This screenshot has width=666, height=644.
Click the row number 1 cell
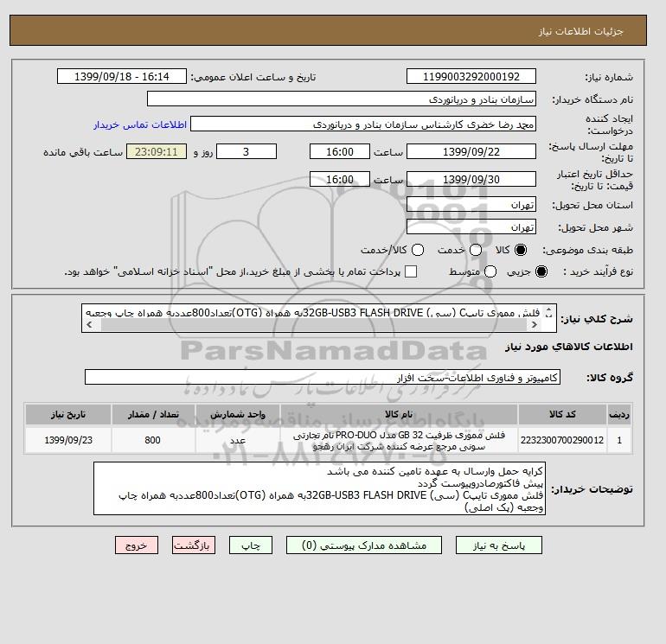point(619,440)
